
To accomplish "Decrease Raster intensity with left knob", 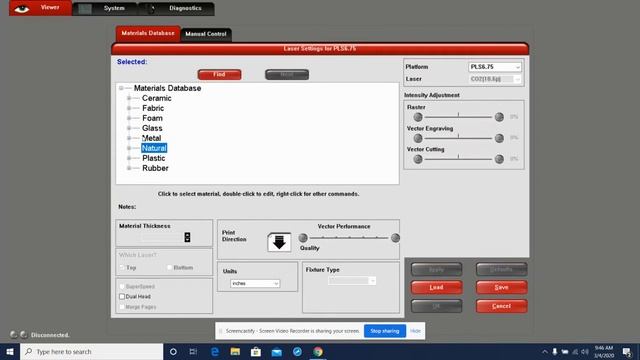I will click(x=418, y=118).
